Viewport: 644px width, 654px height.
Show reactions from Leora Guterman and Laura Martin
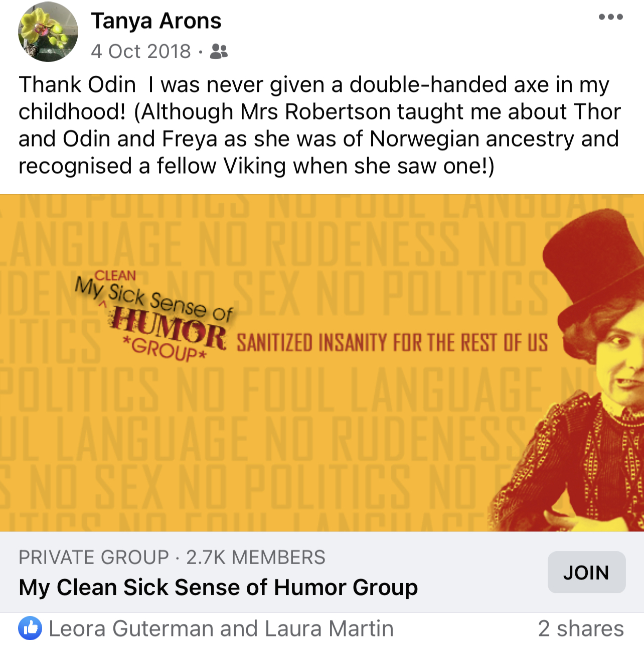click(x=221, y=628)
